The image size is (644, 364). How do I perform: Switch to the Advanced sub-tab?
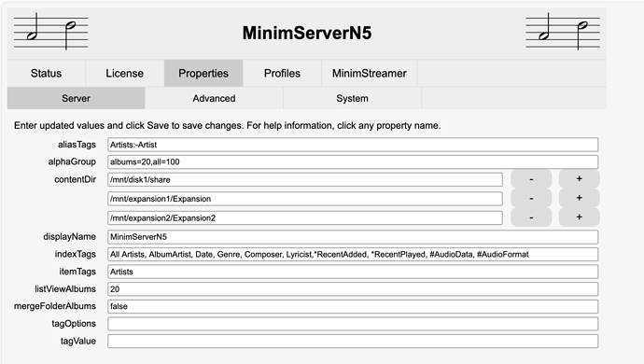[x=214, y=98]
